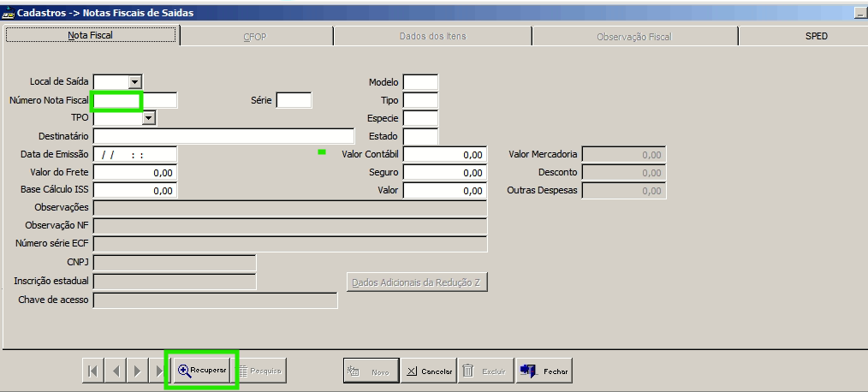Switch to the CFOP tab
Screen dimensions: 868x392
[x=255, y=37]
